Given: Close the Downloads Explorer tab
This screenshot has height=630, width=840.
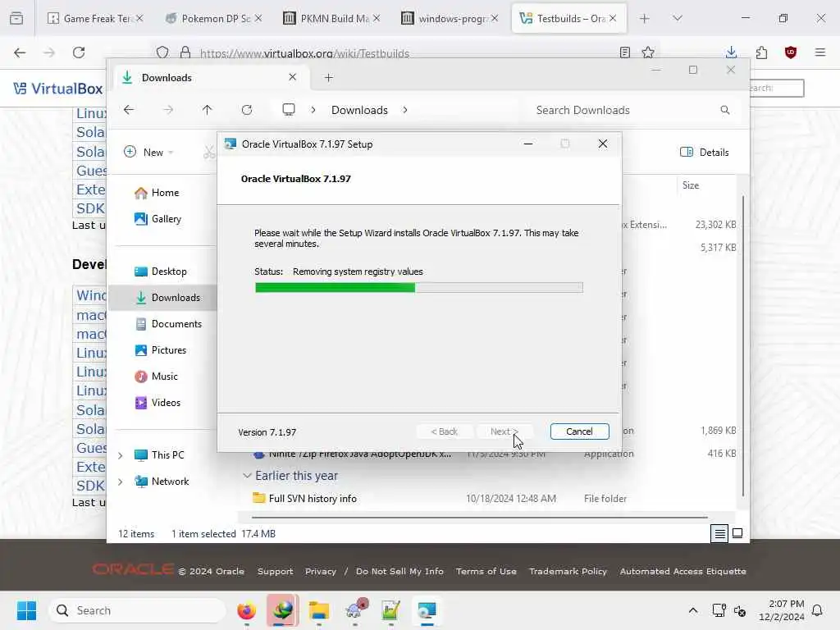Looking at the screenshot, I should click(x=293, y=77).
